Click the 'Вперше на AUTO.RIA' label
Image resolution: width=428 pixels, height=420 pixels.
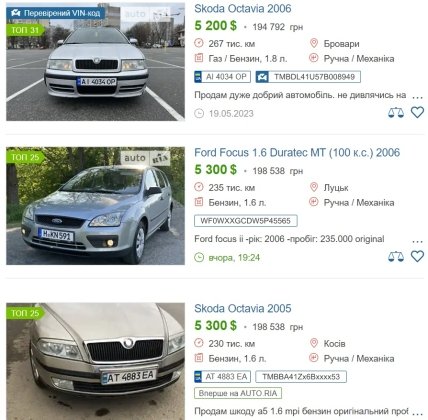238,393
